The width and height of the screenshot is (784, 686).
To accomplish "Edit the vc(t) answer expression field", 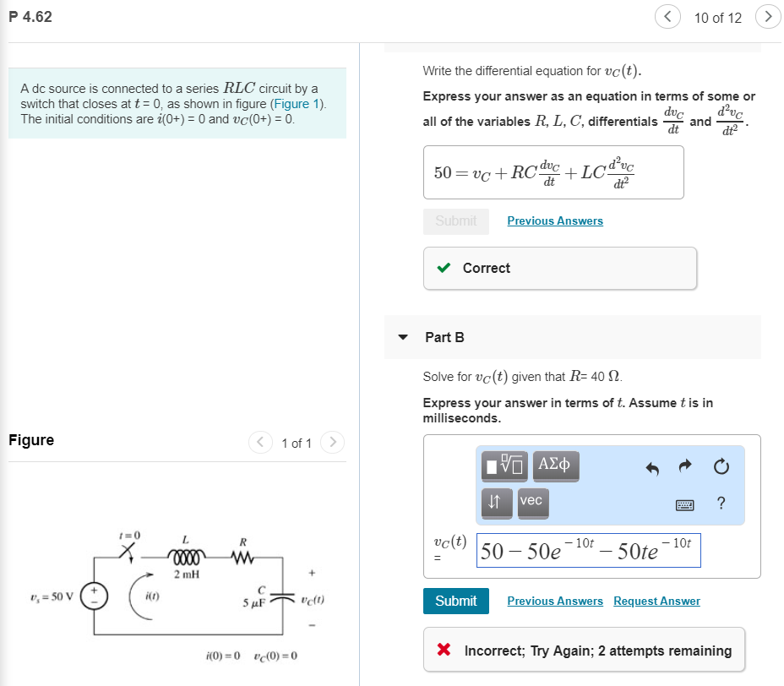I will click(x=587, y=550).
